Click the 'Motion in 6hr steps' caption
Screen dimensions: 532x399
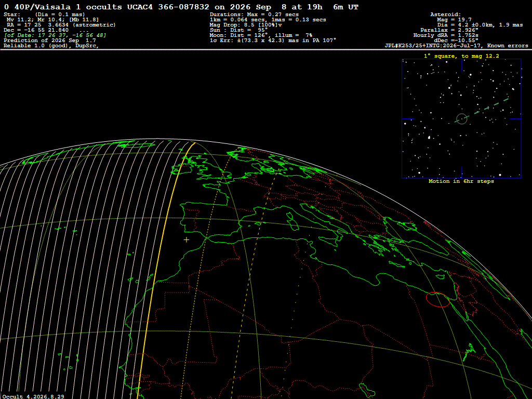click(x=461, y=181)
